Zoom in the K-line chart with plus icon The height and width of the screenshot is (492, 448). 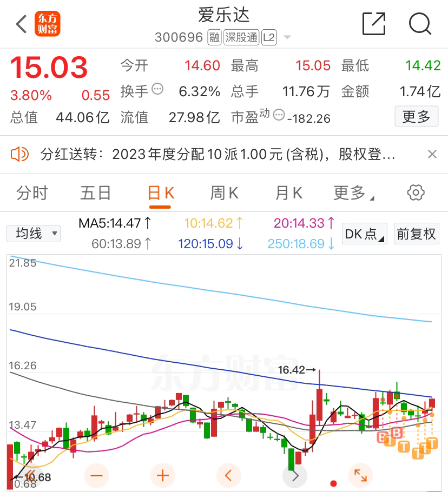pos(162,475)
